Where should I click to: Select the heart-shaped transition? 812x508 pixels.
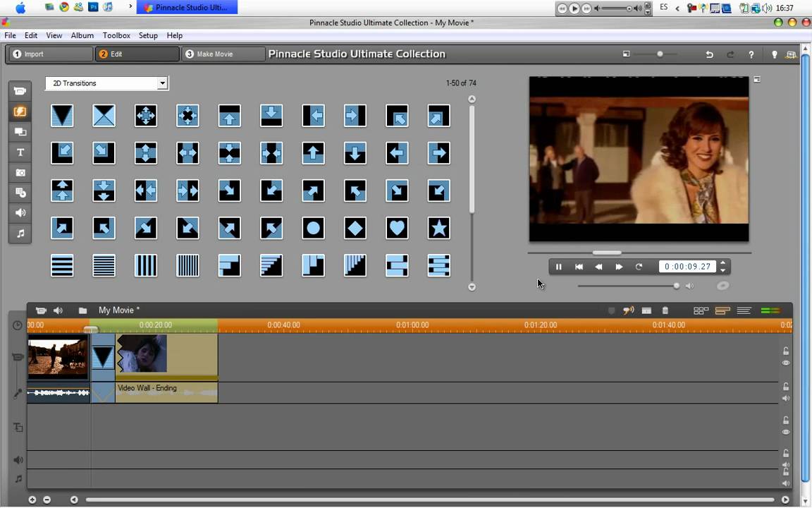(x=397, y=228)
